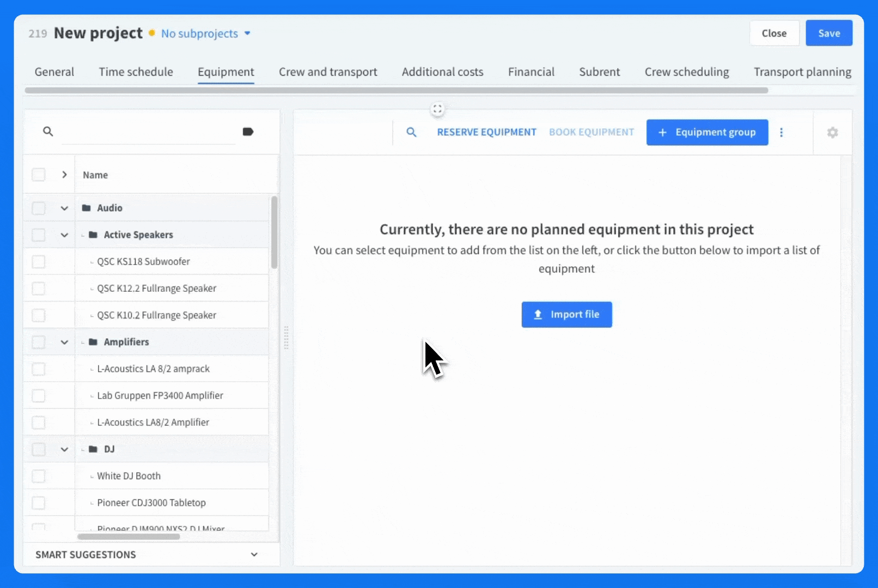This screenshot has height=588, width=878.
Task: Check the QSC KS118 Subwoofer checkbox
Action: tap(38, 262)
